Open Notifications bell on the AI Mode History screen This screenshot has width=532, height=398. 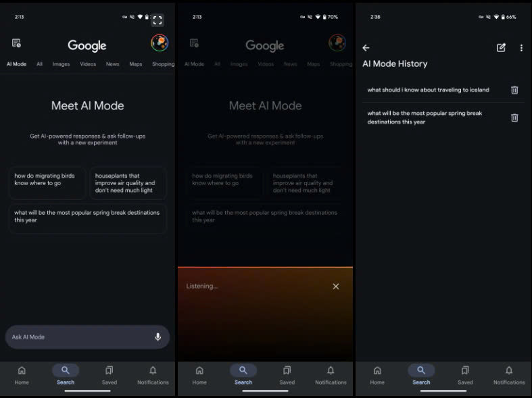508,374
